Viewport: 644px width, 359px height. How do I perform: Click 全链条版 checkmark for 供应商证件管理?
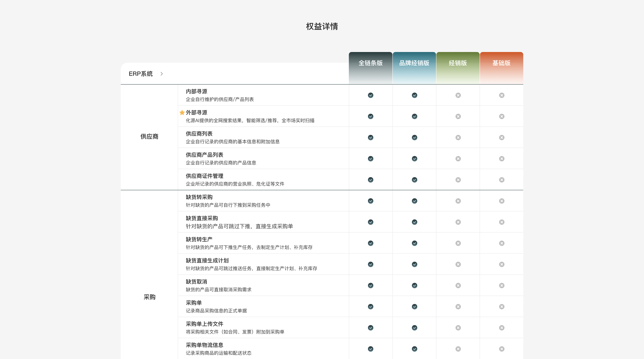(370, 180)
